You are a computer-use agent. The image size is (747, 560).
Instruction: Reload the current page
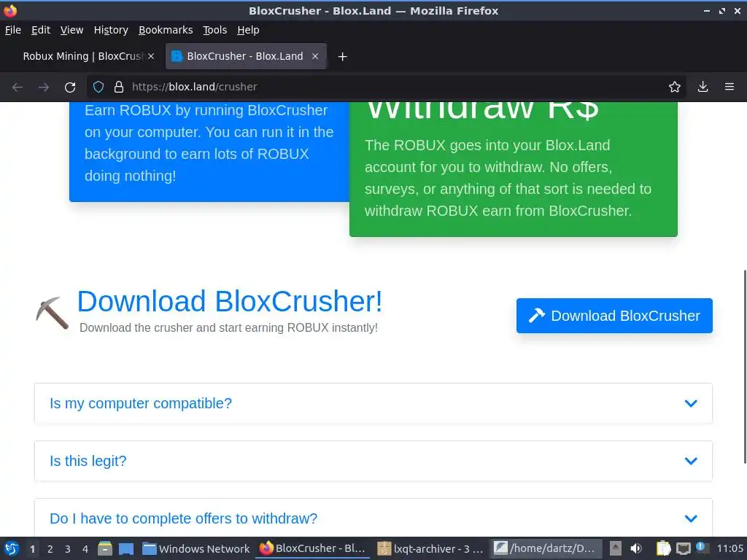point(70,87)
